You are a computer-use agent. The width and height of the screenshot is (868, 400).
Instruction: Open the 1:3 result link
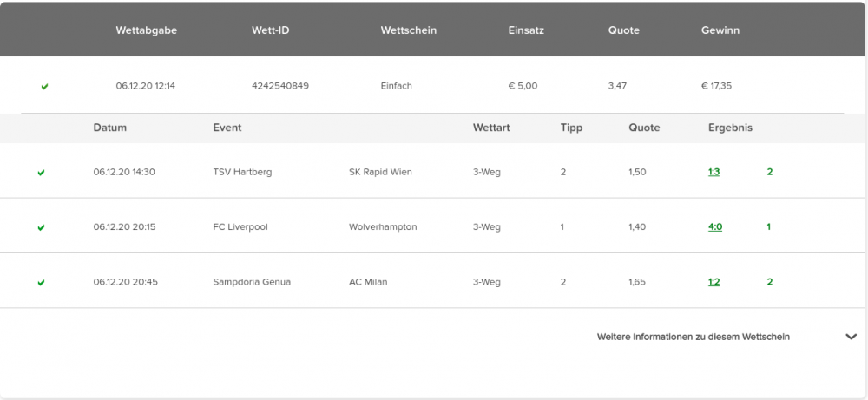[713, 172]
